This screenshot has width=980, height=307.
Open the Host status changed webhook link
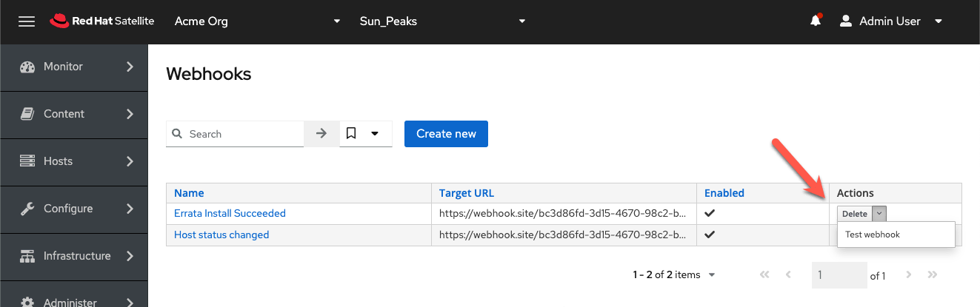(221, 235)
